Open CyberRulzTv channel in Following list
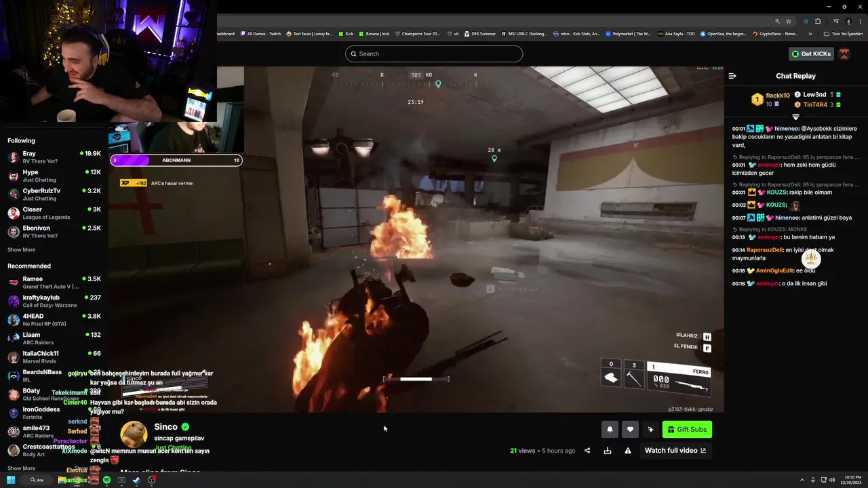The width and height of the screenshot is (868, 488). coord(54,195)
